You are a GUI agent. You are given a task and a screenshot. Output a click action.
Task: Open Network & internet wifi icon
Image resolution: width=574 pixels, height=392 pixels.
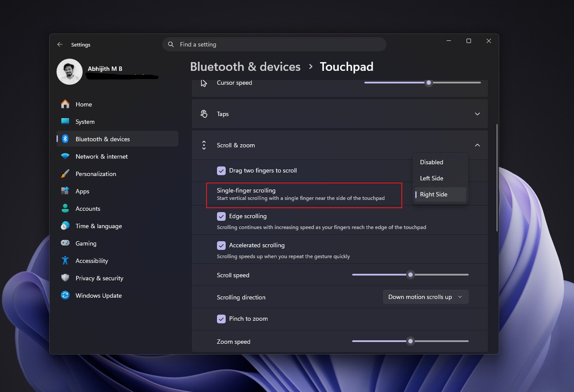[65, 156]
